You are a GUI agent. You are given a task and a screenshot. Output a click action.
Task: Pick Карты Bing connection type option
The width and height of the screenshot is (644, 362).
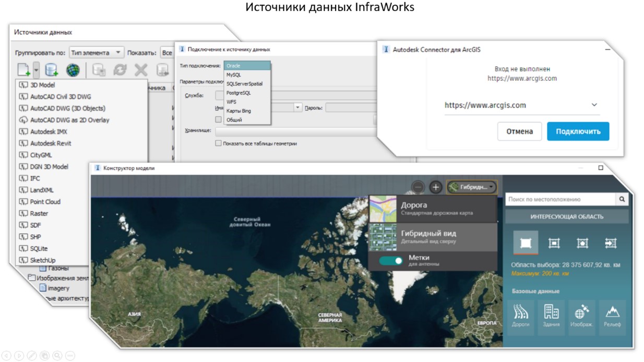click(x=247, y=111)
